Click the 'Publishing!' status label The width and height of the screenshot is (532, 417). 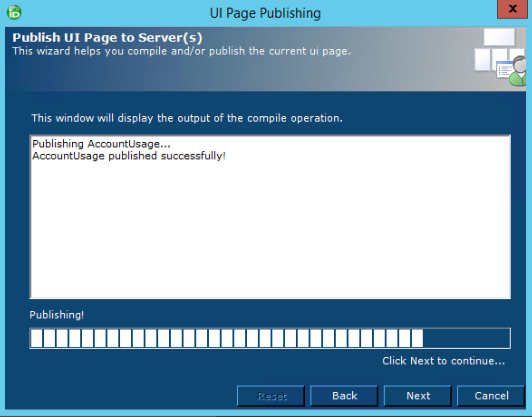57,315
